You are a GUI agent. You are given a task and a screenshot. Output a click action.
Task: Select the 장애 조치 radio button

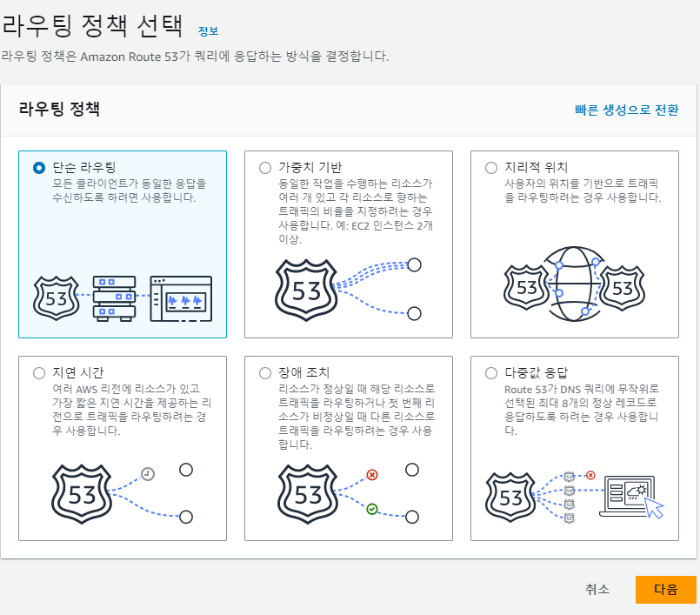(265, 373)
